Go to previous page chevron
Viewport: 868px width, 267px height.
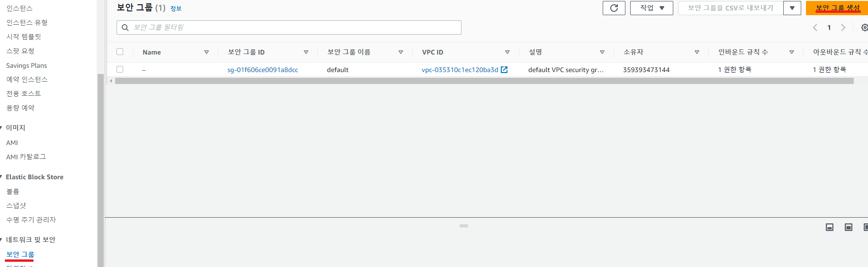(x=815, y=28)
